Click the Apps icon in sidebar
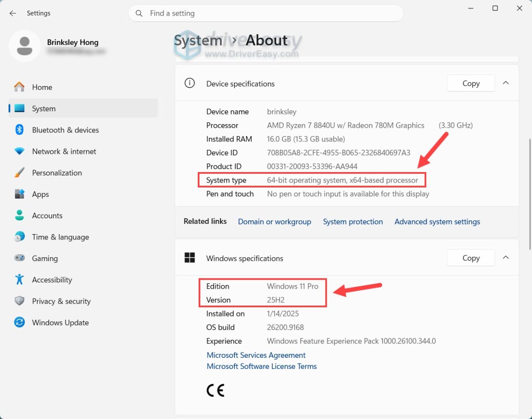 pyautogui.click(x=19, y=194)
